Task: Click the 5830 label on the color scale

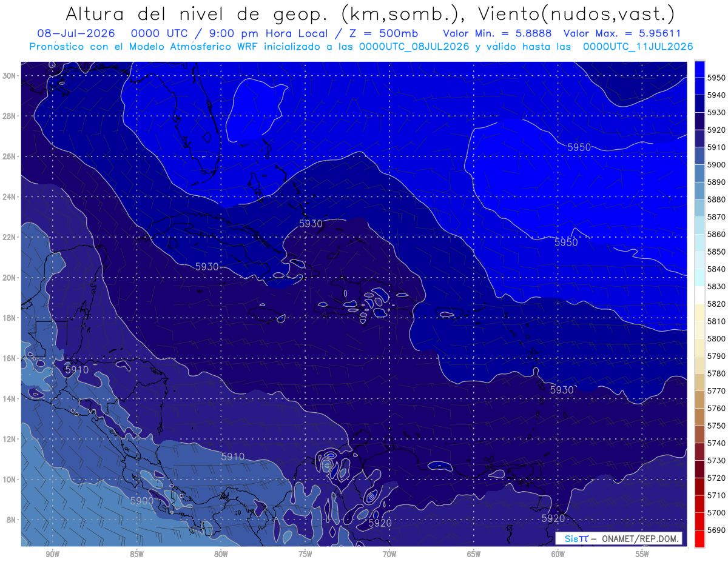Action: (x=716, y=286)
